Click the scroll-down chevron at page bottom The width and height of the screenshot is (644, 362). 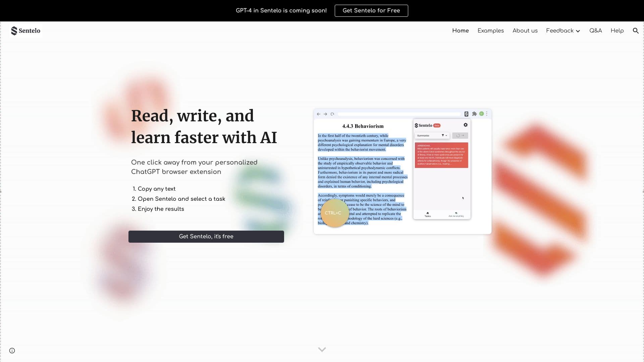pos(322,349)
